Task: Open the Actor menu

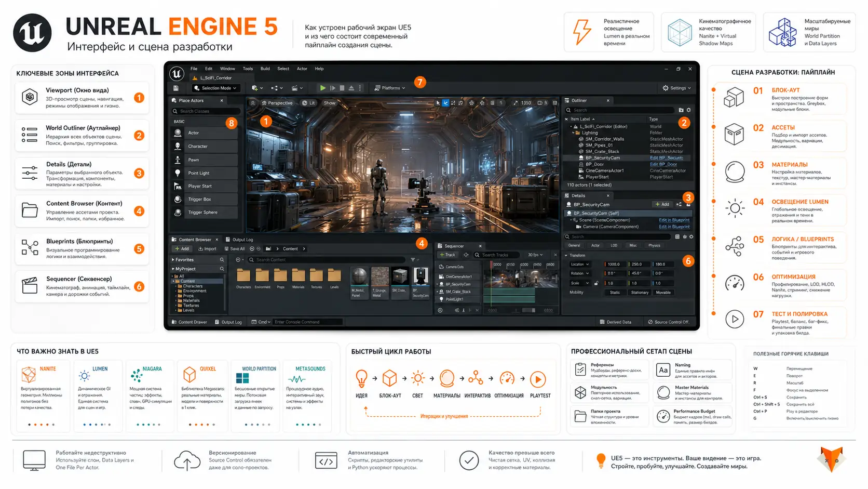Action: (x=302, y=69)
